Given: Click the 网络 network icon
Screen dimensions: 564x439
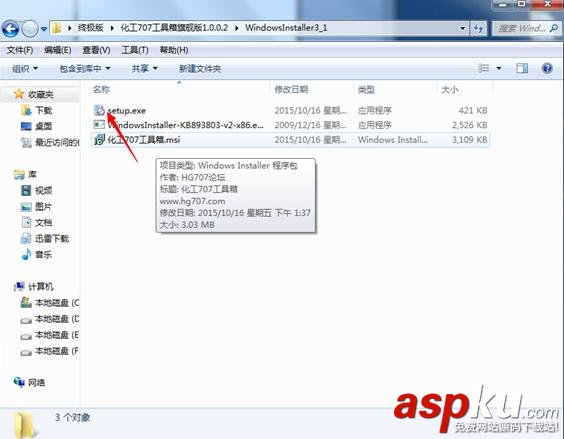Looking at the screenshot, I should click(x=19, y=382).
